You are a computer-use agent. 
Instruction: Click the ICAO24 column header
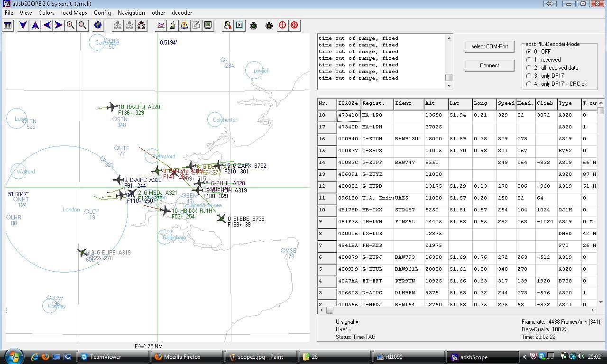pos(349,103)
